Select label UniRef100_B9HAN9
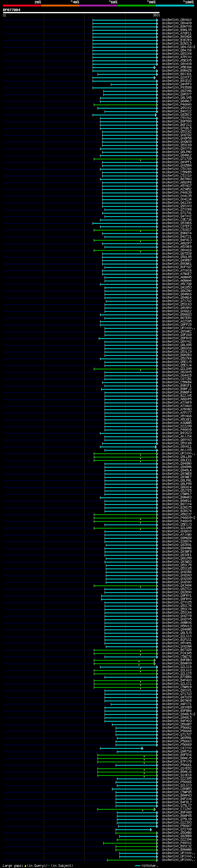Screen dimensions: 197x868 [x=177, y=850]
